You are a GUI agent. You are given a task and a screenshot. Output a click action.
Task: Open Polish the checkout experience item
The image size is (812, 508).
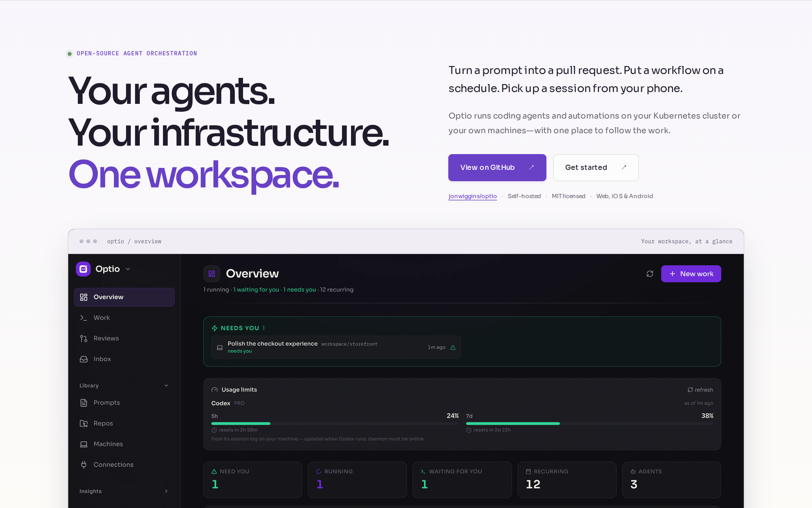pyautogui.click(x=336, y=347)
